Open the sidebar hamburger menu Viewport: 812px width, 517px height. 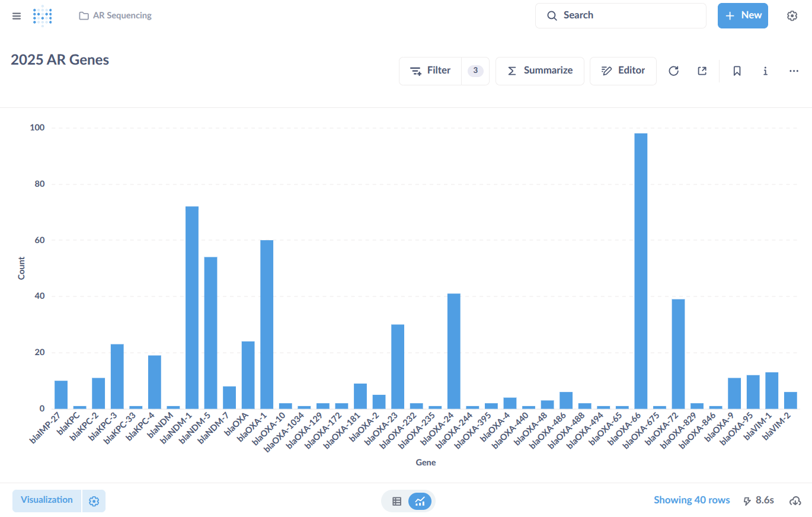17,16
